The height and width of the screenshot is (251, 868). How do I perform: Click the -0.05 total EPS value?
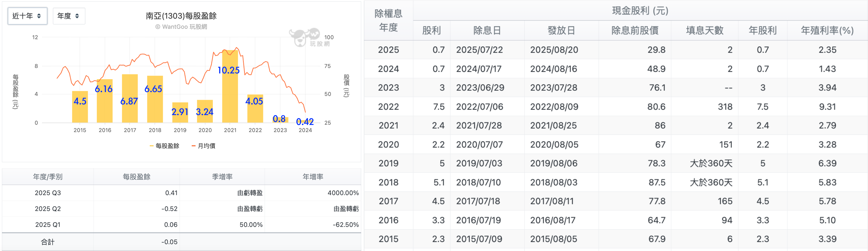pos(169,242)
